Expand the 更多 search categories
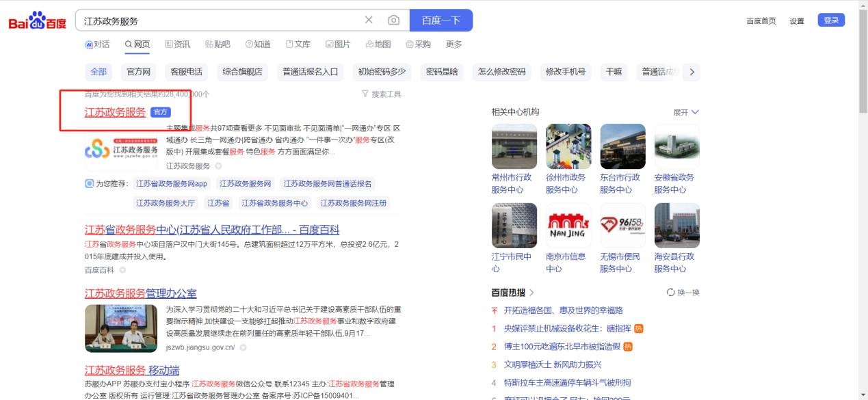Viewport: 868px width, 400px height. tap(454, 44)
